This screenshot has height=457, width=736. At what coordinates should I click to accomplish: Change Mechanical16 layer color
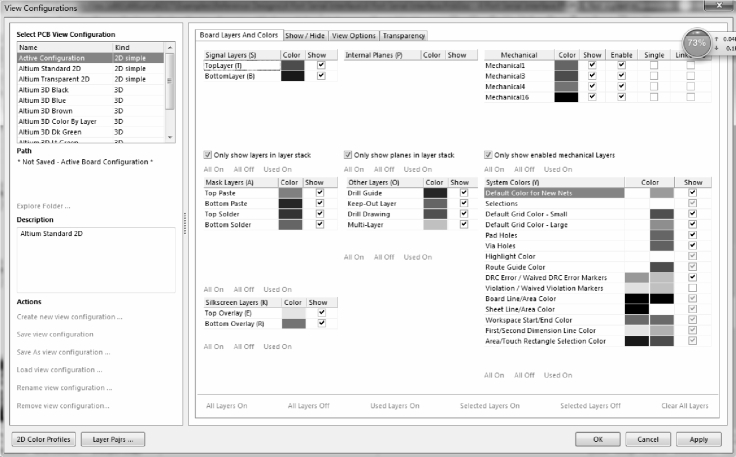click(x=566, y=97)
